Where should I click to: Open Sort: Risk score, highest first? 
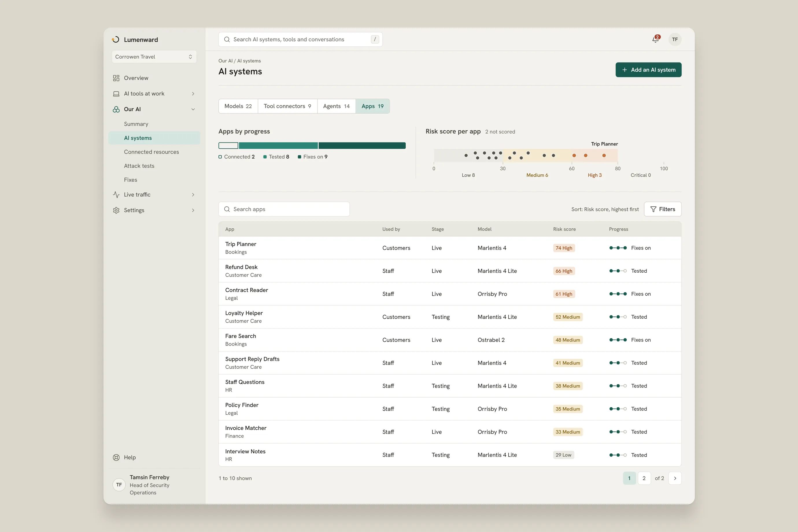[605, 209]
